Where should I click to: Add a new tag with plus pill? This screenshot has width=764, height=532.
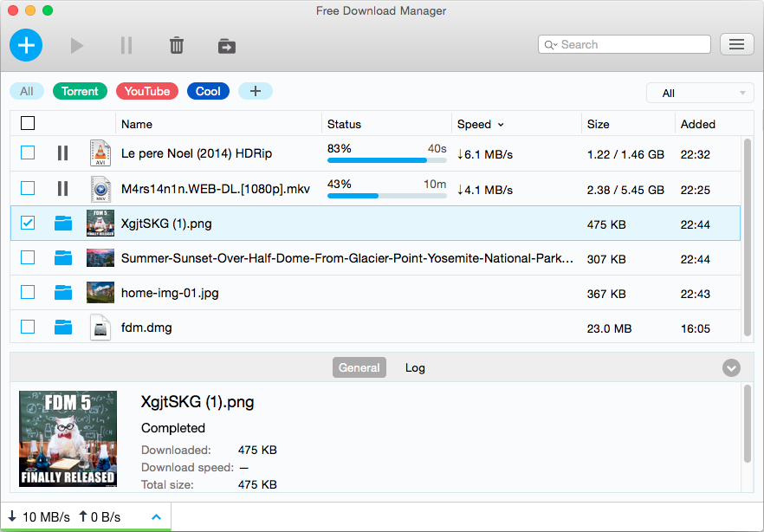pos(256,91)
